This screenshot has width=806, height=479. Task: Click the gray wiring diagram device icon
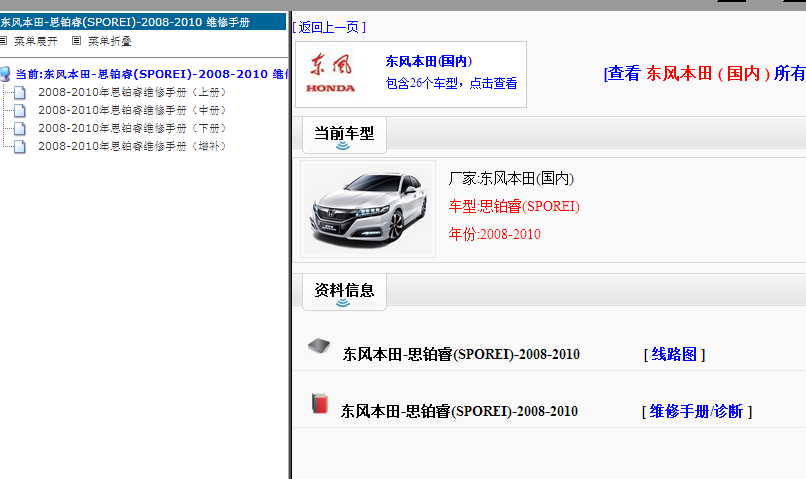[319, 346]
